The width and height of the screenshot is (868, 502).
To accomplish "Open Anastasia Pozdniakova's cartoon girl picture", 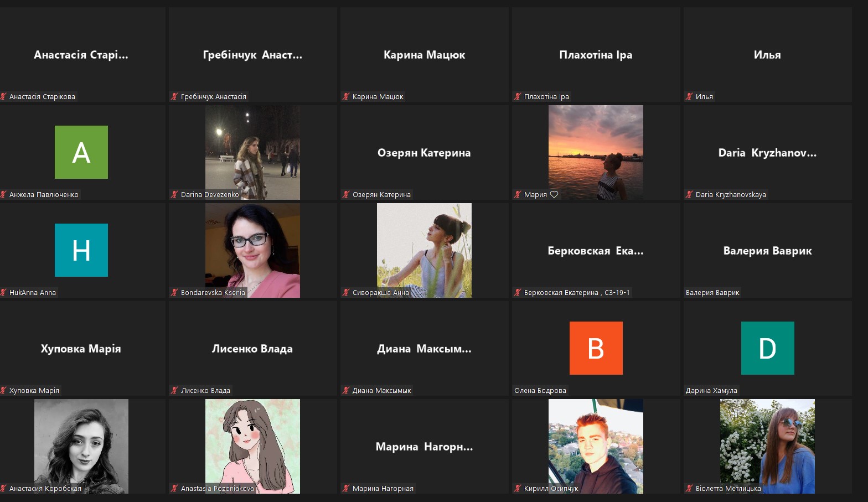I will click(252, 446).
